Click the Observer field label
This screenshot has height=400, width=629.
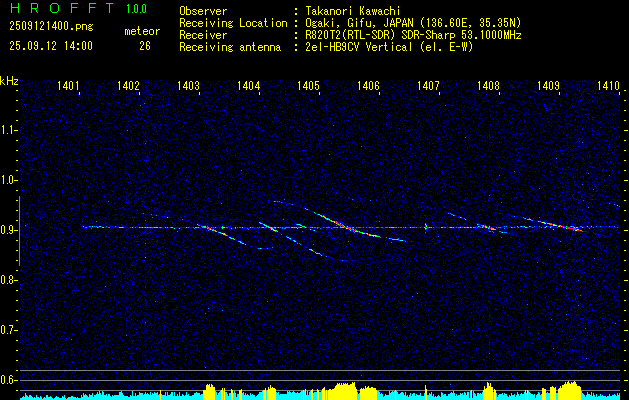tap(203, 11)
